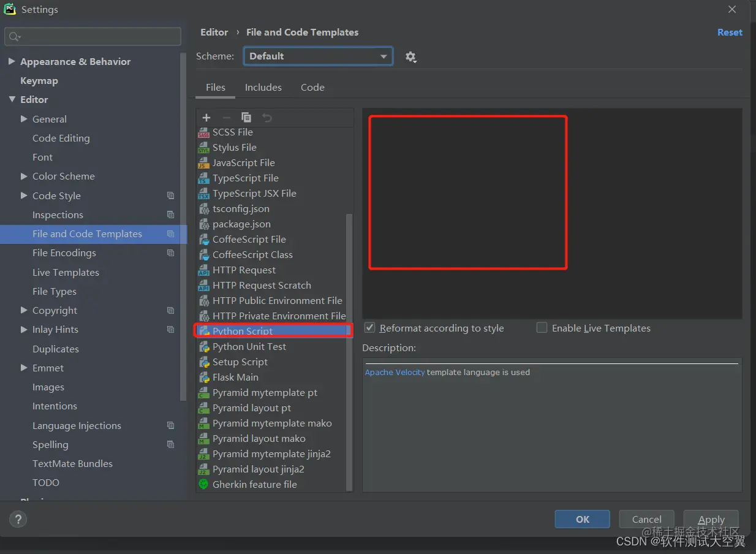Screen dimensions: 756x554
Task: Click the tsconfig.json file icon
Action: click(x=203, y=209)
